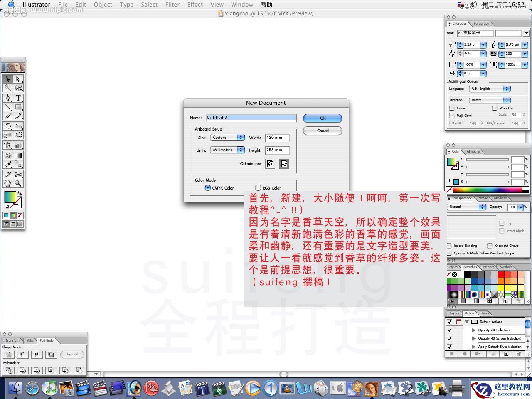The image size is (532, 399).
Task: Check the Isolate Blending option
Action: (449, 246)
